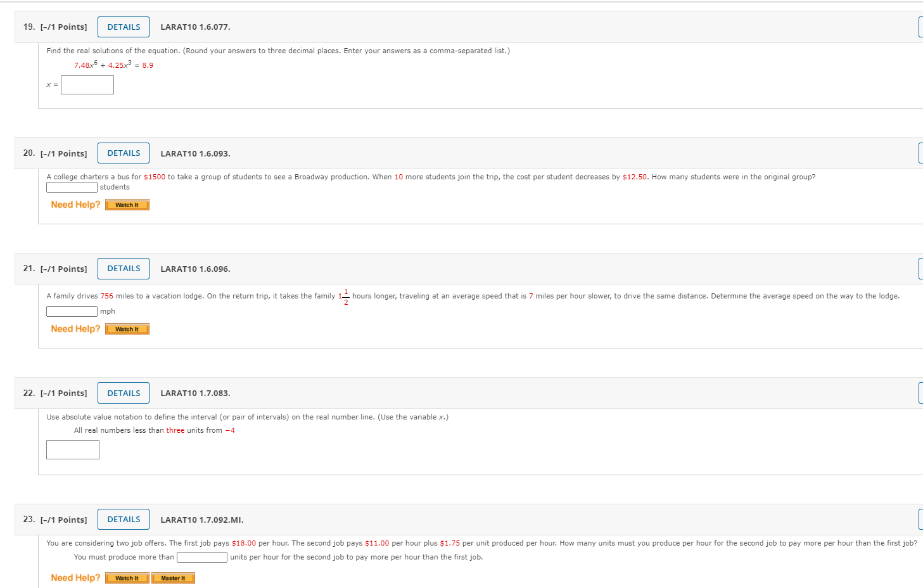The image size is (923, 588).
Task: Click the absolute value answer box, question 22
Action: [x=73, y=450]
